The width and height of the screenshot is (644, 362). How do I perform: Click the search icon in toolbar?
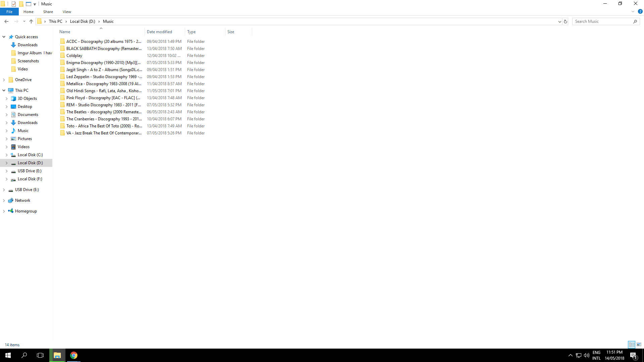click(635, 21)
